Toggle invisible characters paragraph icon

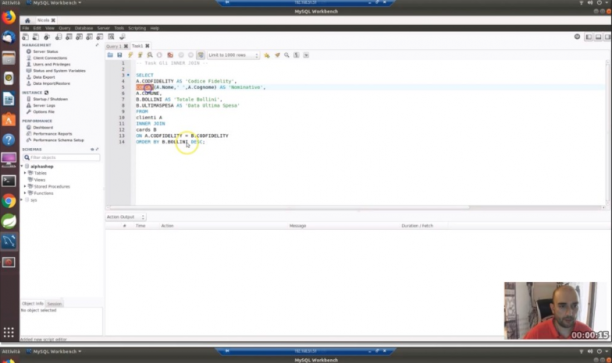coord(297,55)
